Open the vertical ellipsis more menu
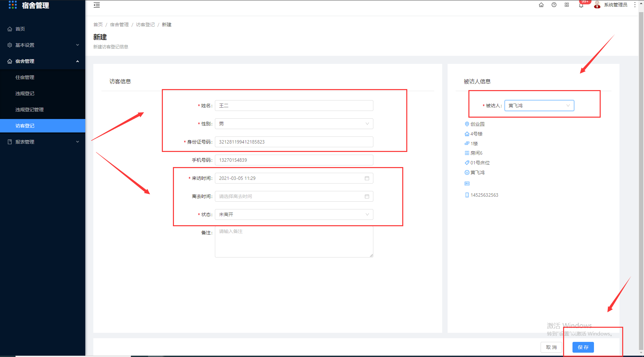The width and height of the screenshot is (644, 357). tap(635, 5)
